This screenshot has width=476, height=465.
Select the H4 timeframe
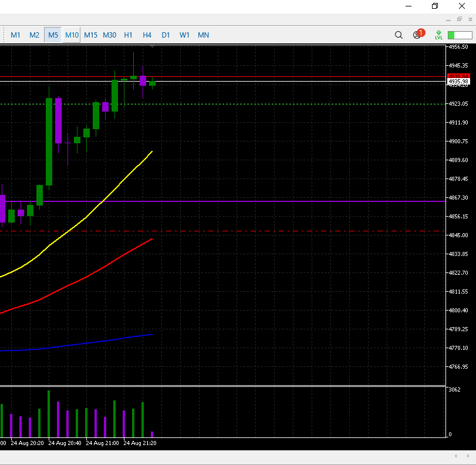[x=147, y=35]
